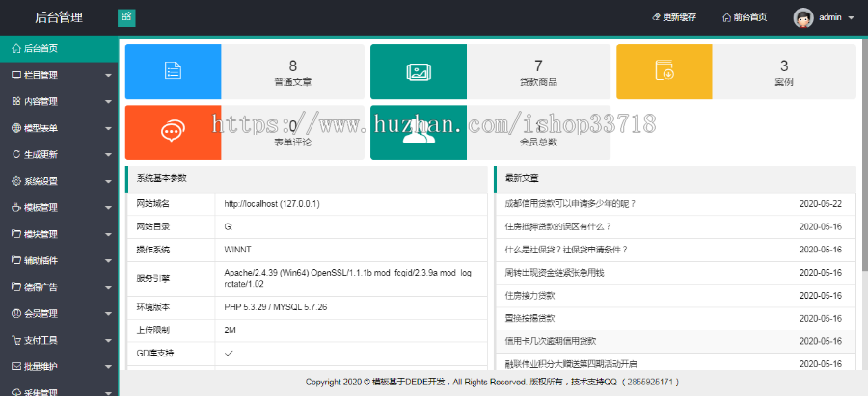This screenshot has width=868, height=396.
Task: Click the 环境版本 row label
Action: 152,307
